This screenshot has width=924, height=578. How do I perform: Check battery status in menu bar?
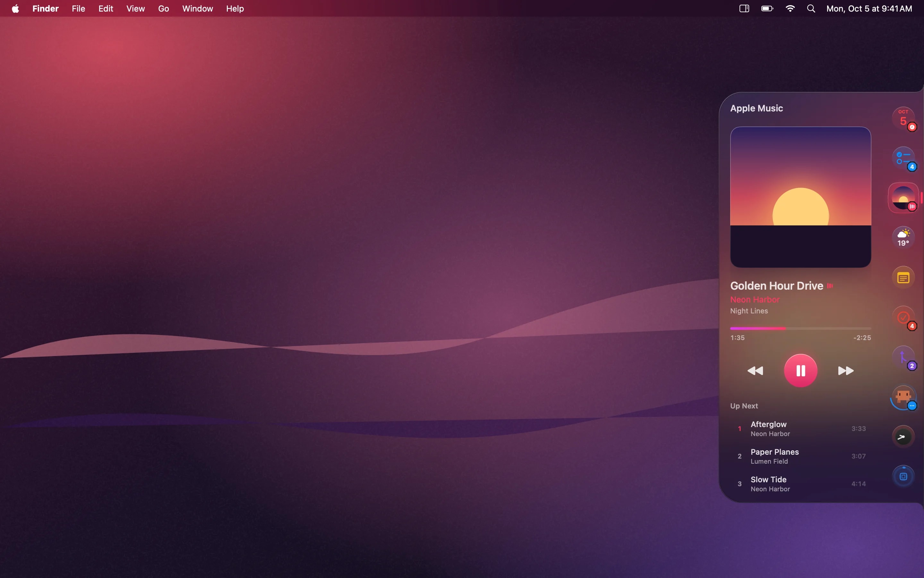point(767,8)
